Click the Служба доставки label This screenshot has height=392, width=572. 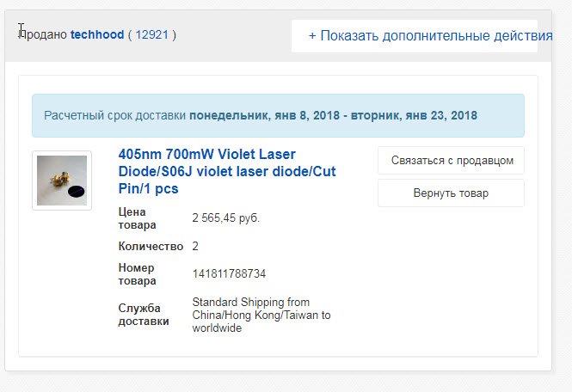point(144,315)
